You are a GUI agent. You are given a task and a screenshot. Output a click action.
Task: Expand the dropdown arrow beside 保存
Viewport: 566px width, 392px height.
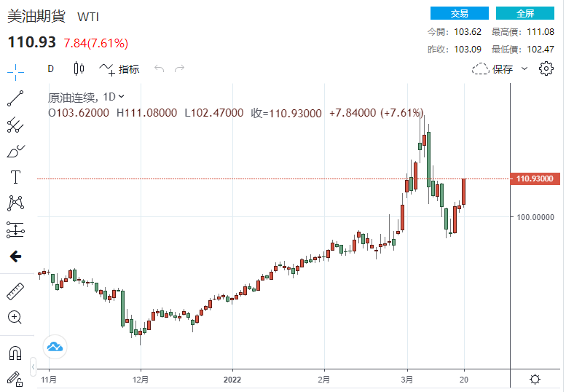tap(525, 69)
